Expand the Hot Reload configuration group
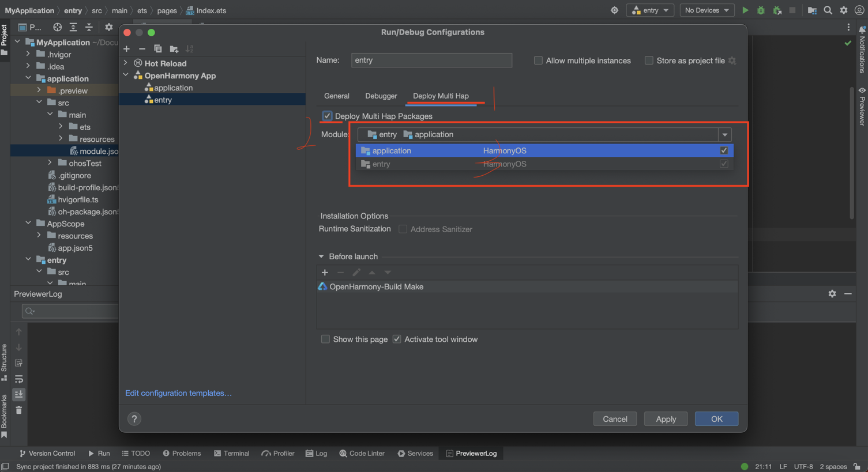This screenshot has width=868, height=472. [x=126, y=63]
